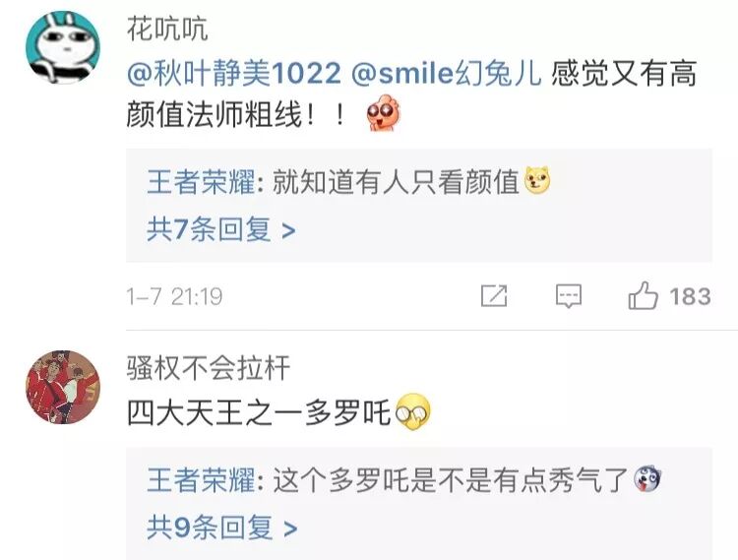Viewport: 738px width, 560px height.
Task: Open 骚权不会拉杆's red avatar
Action: point(63,387)
